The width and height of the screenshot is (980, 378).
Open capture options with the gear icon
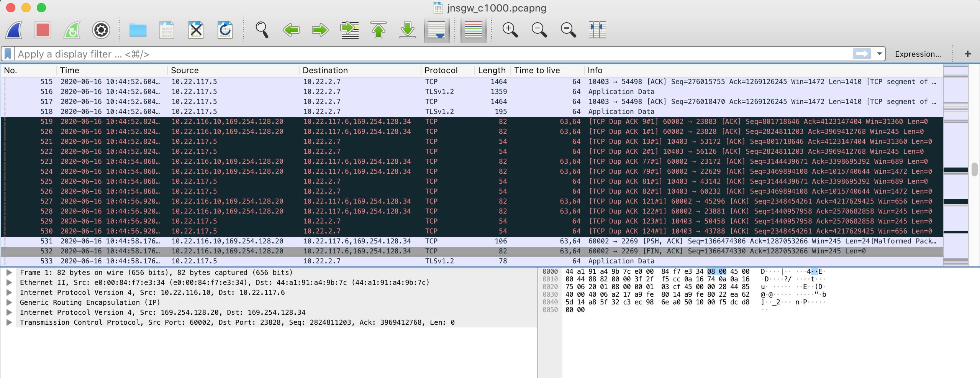101,30
